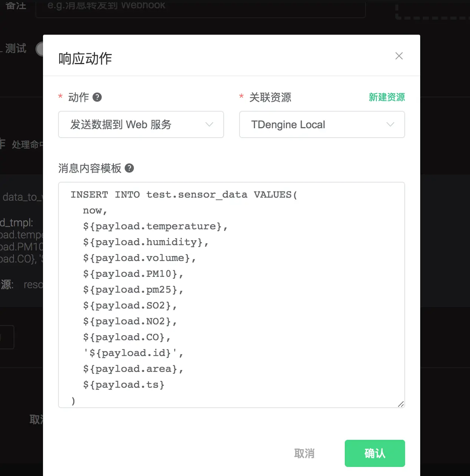Confirm the action with 确认 button
Screen dimensions: 470x476
(x=375, y=453)
